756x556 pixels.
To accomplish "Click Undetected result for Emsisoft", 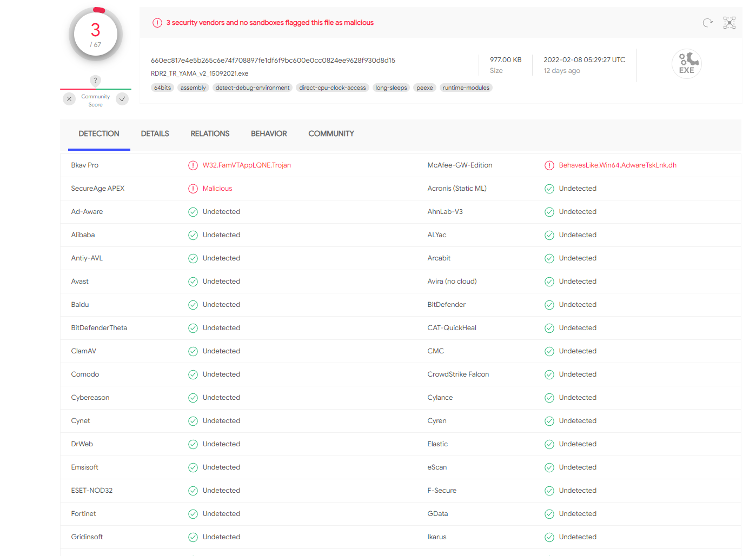I will pos(221,467).
